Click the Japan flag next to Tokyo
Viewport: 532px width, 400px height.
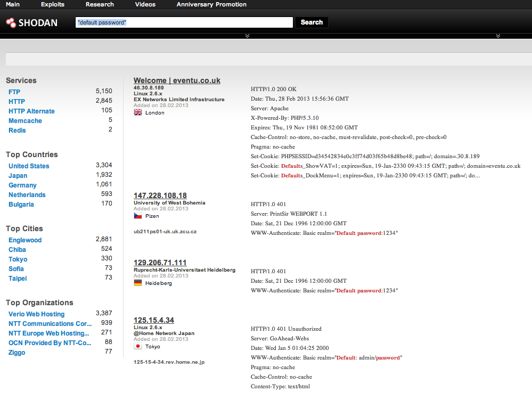pos(138,346)
